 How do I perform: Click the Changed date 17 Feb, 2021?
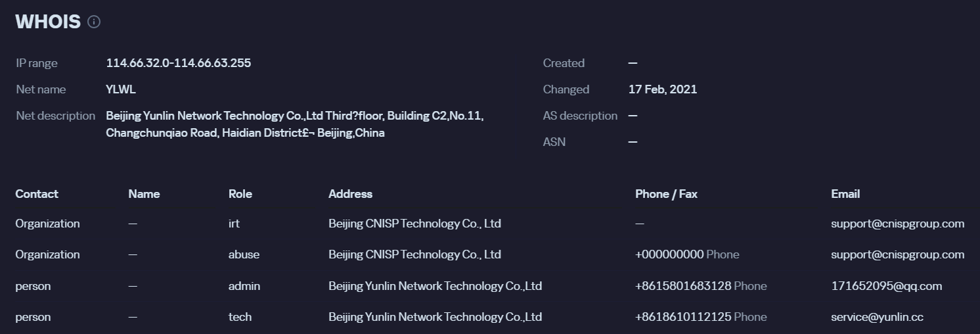tap(662, 89)
